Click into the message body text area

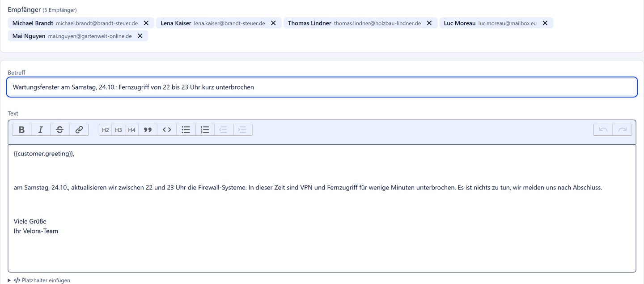[x=322, y=208]
